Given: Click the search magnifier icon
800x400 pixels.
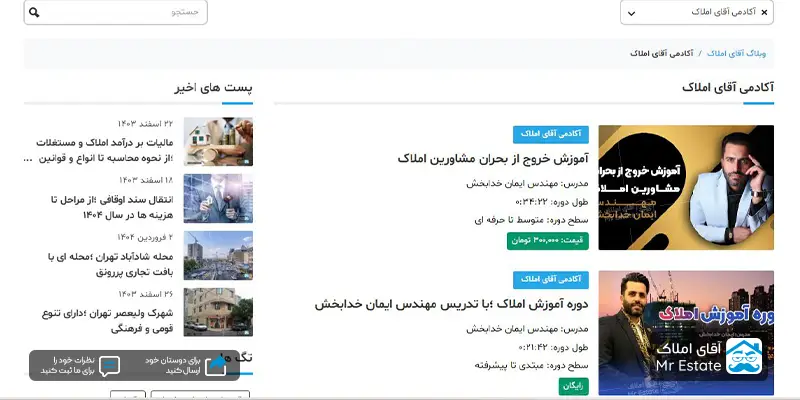Looking at the screenshot, I should click(34, 13).
